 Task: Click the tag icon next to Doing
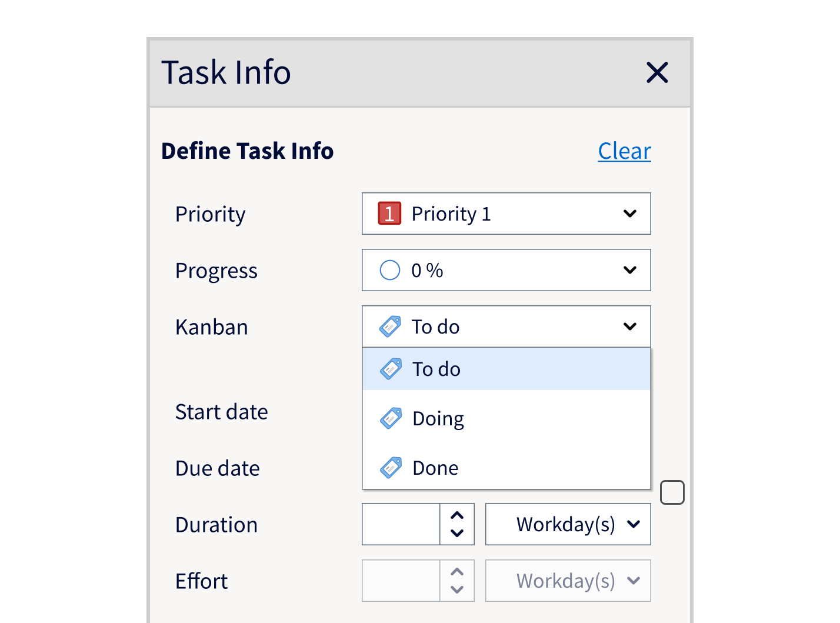391,418
